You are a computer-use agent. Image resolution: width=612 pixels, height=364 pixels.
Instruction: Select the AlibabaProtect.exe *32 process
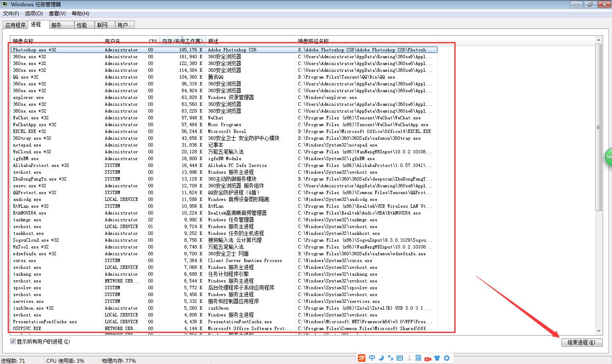tap(224, 165)
